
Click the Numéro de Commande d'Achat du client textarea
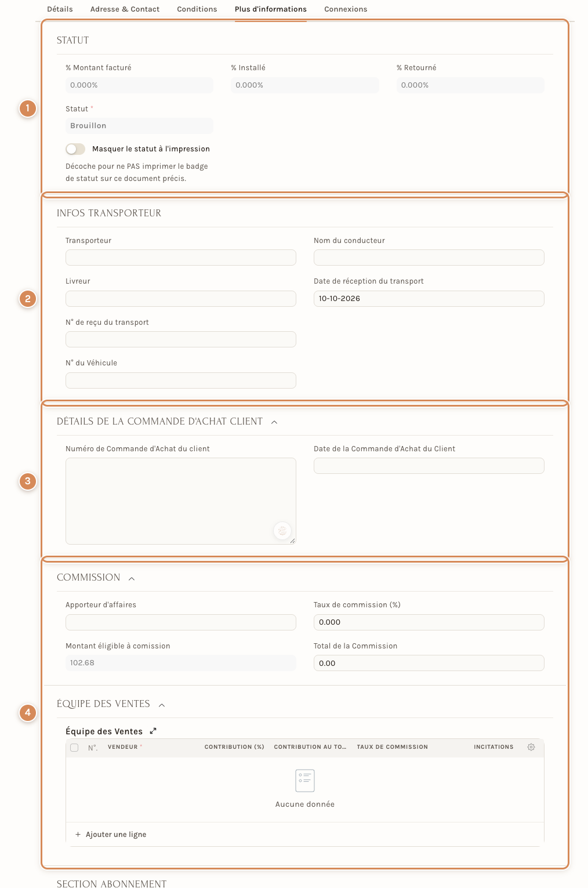[x=181, y=501]
